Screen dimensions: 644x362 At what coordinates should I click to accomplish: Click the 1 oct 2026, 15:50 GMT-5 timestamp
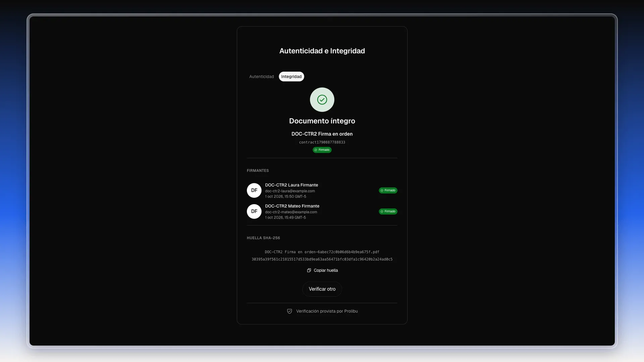tap(285, 197)
